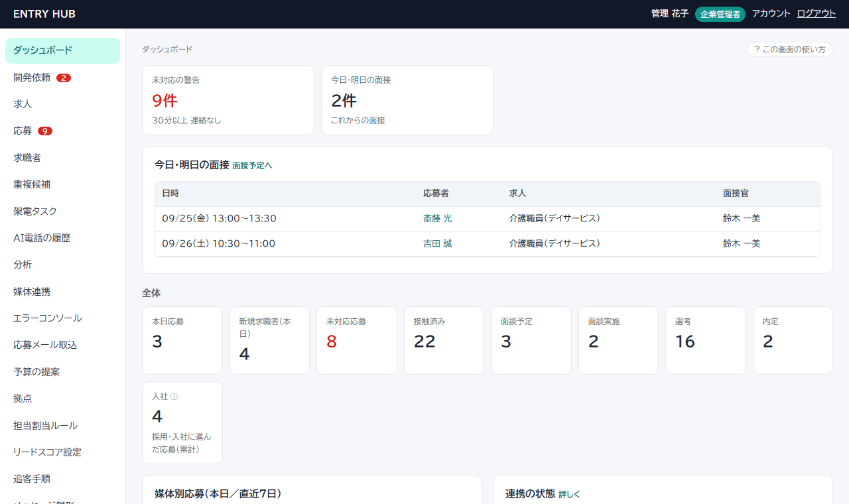849x504 pixels.
Task: Click the 媒体別応募(本日/直近7日) heading
Action: coord(218,493)
